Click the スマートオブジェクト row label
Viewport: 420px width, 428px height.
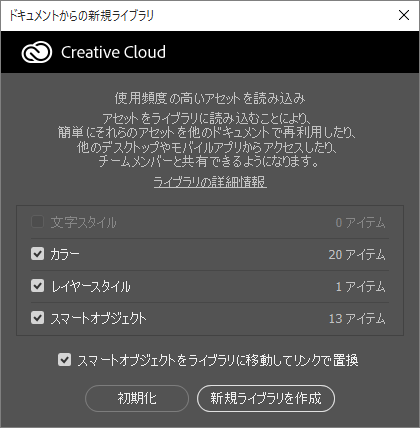pyautogui.click(x=98, y=318)
